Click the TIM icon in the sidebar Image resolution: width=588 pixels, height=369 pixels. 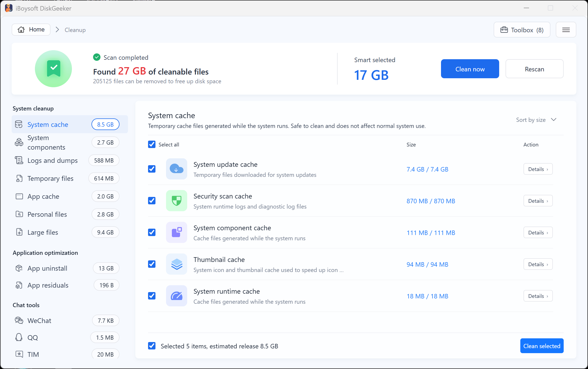(x=19, y=354)
